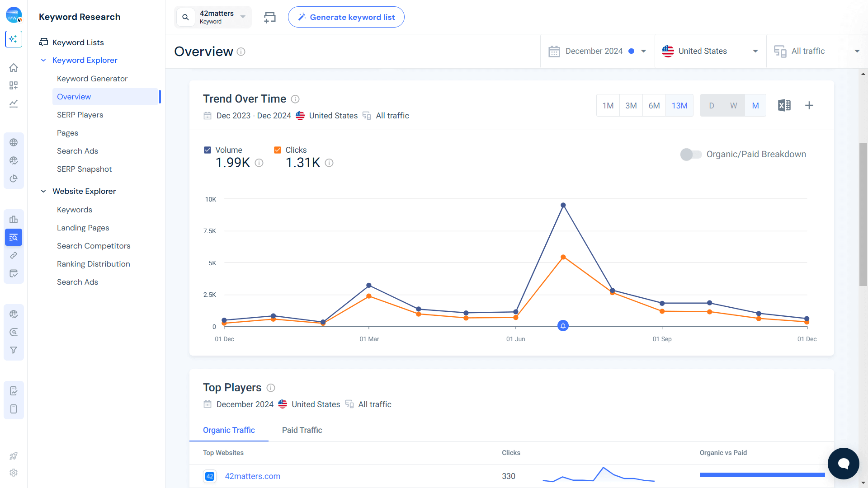Select the Home icon in the sidebar
Image resolution: width=868 pixels, height=488 pixels.
point(14,67)
